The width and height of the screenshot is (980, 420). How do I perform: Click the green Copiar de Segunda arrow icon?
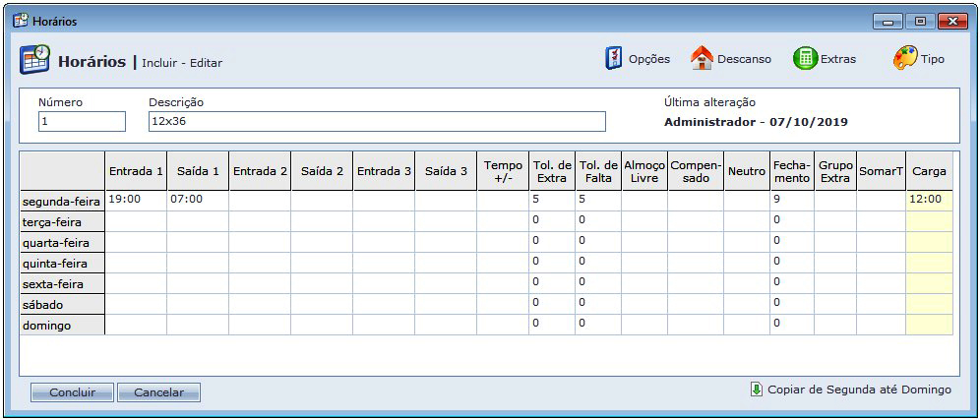[756, 390]
